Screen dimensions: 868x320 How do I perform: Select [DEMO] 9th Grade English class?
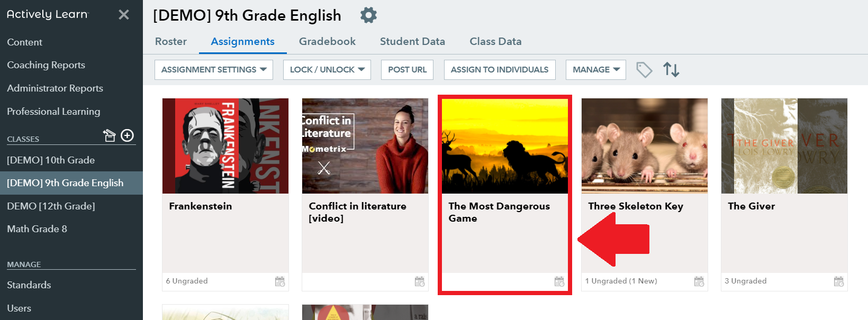[71, 183]
